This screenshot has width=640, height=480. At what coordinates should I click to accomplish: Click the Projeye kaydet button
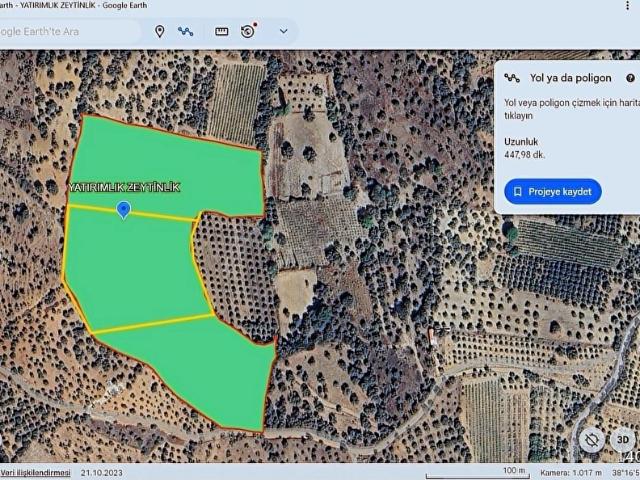[552, 191]
